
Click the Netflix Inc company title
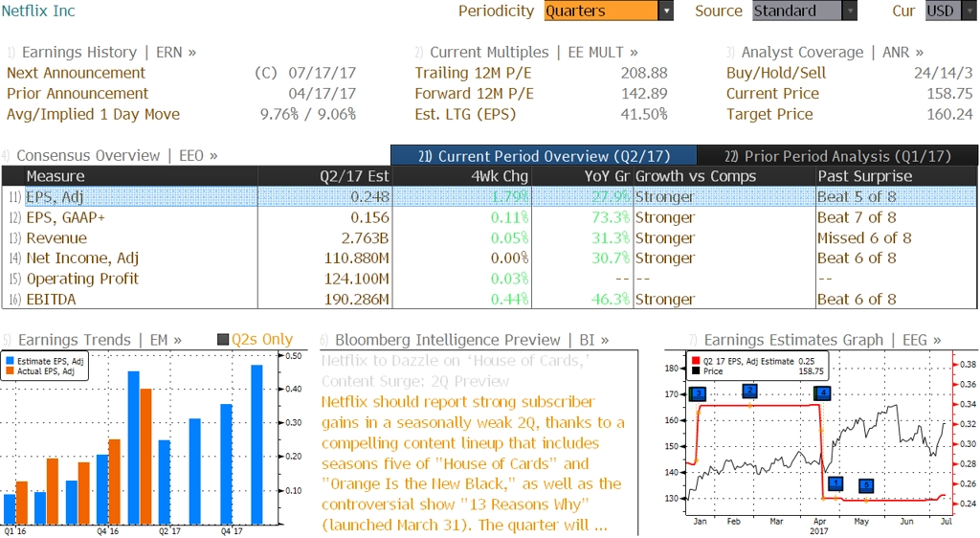38,11
